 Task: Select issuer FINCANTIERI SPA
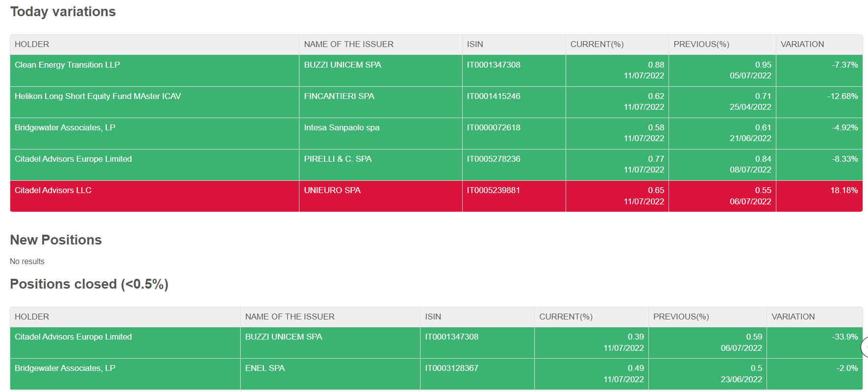(339, 96)
